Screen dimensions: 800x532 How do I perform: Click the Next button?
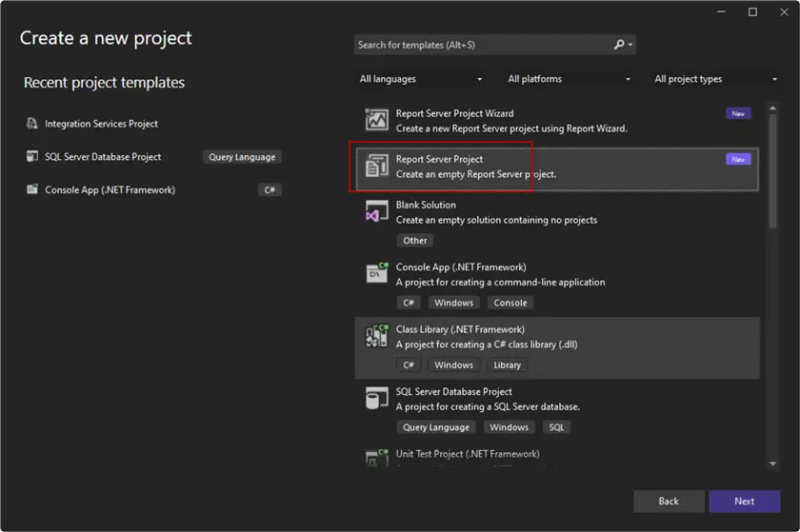[745, 502]
